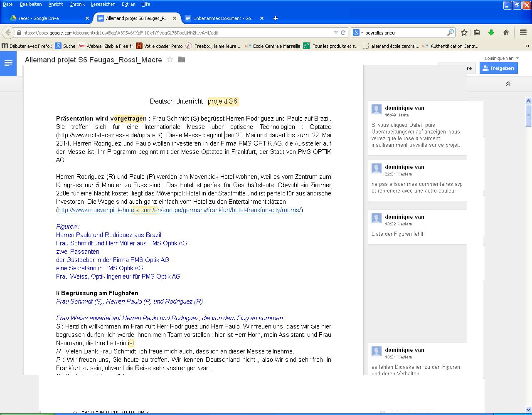532x415 pixels.
Task: Click the document title Allemand projet S6 Feugas_Rossi_Macre
Action: pyautogui.click(x=93, y=60)
